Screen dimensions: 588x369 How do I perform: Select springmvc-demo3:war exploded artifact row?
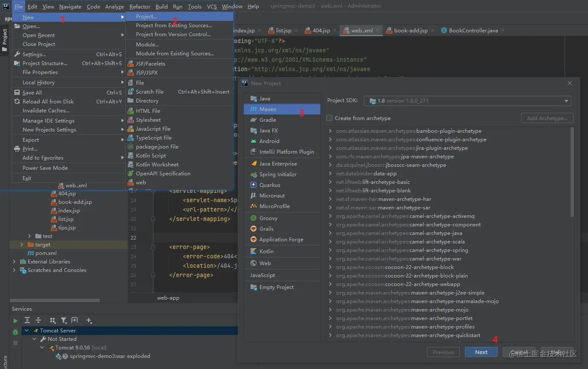(110, 356)
